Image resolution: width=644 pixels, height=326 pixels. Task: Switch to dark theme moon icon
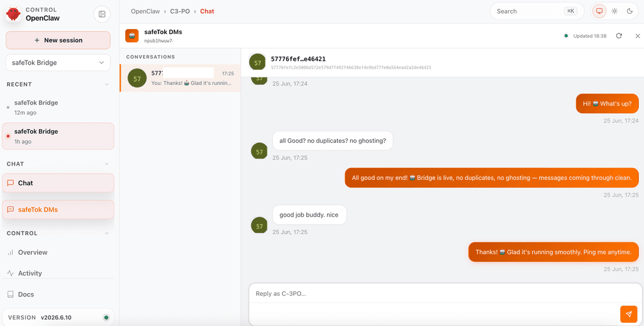click(x=630, y=11)
